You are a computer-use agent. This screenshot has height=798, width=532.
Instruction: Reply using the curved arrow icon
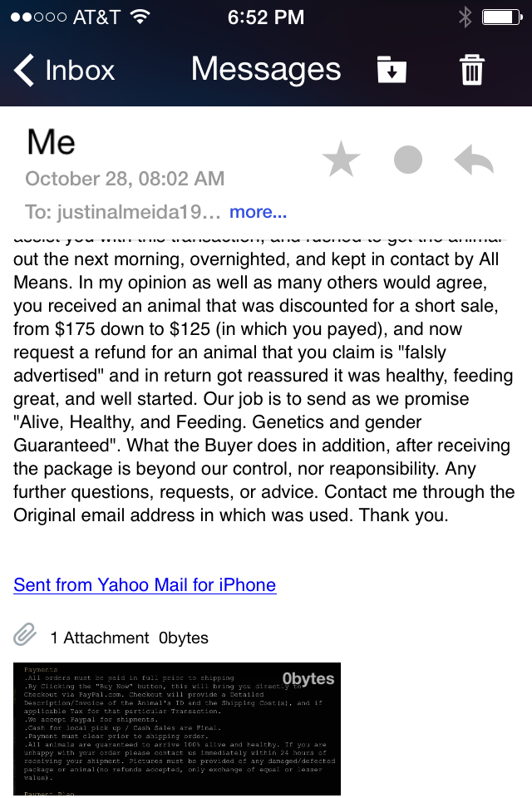click(x=474, y=160)
